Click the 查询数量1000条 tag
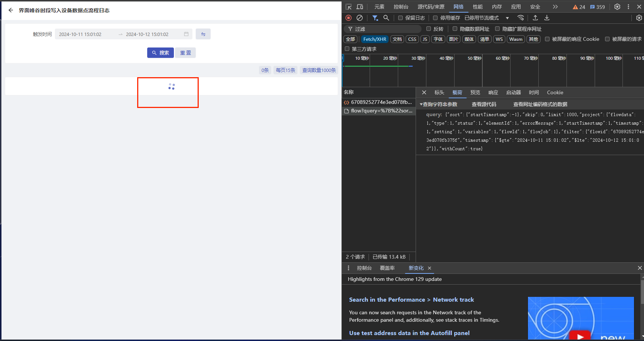This screenshot has width=644, height=341. (x=319, y=70)
